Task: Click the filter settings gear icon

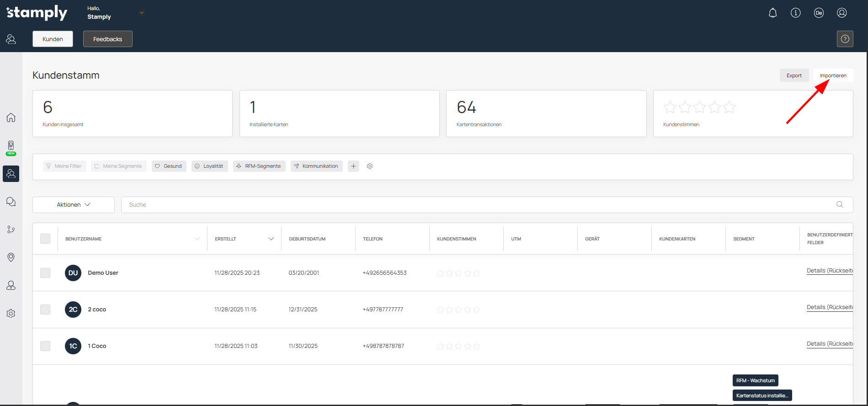Action: coord(370,166)
